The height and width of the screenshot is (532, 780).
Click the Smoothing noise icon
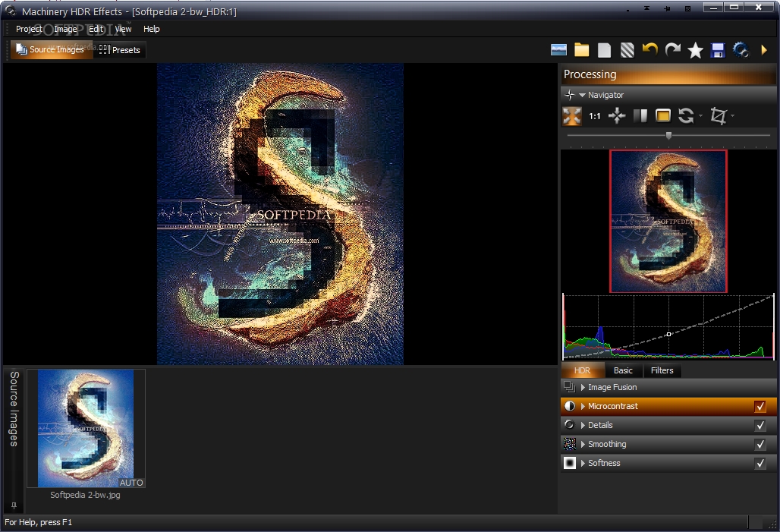pos(570,443)
